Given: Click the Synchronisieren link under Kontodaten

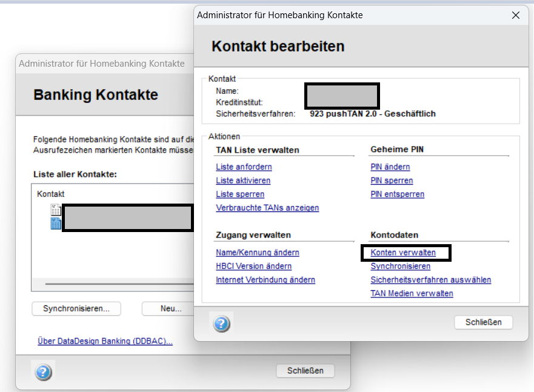Looking at the screenshot, I should click(401, 266).
